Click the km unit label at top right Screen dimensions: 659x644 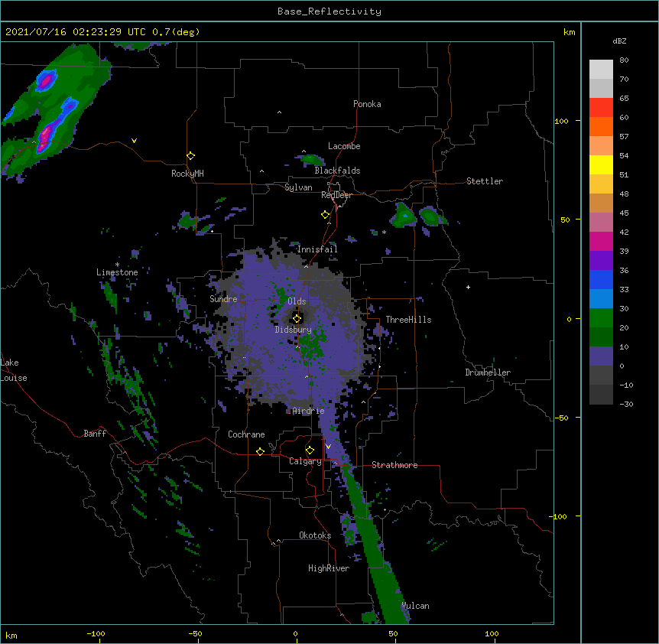(x=569, y=32)
